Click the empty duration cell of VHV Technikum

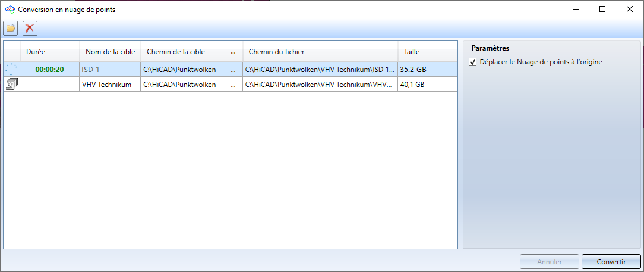click(x=50, y=85)
